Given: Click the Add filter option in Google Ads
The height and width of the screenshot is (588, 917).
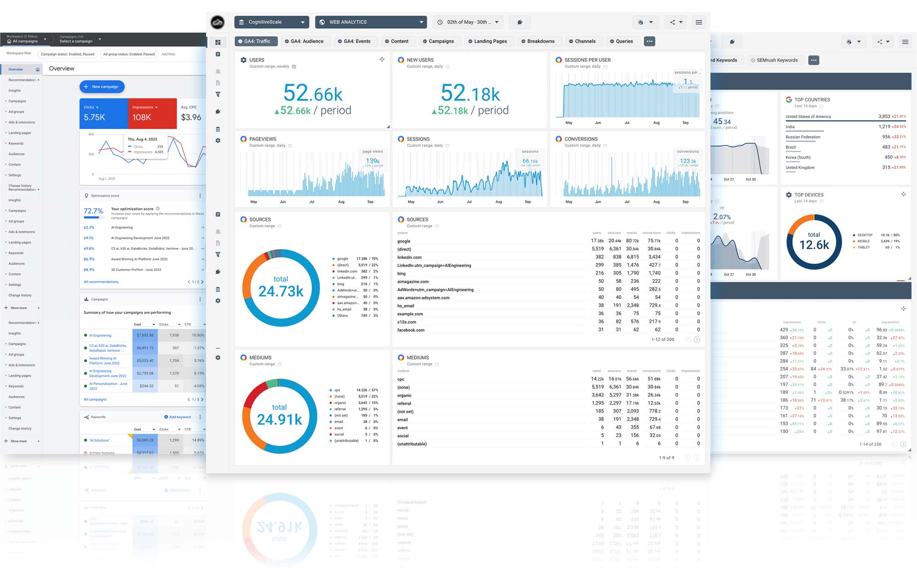Looking at the screenshot, I should pyautogui.click(x=168, y=54).
